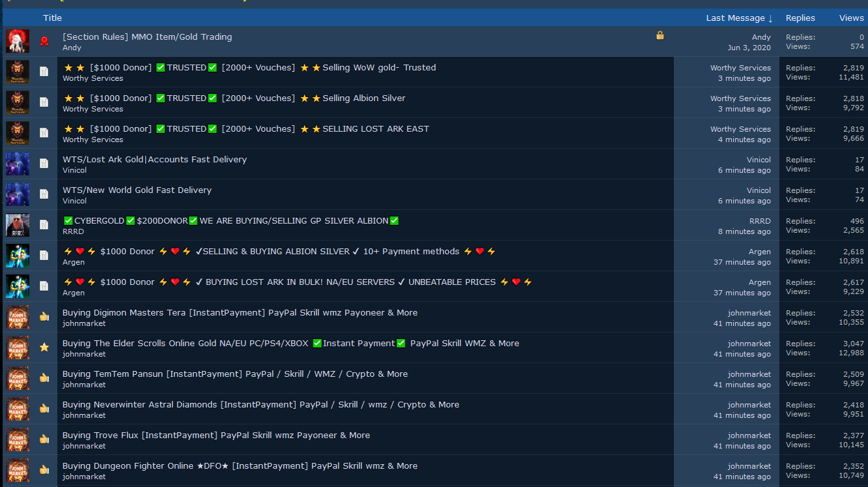This screenshot has height=487, width=868.
Task: Sort by Last Message column header
Action: click(x=739, y=18)
